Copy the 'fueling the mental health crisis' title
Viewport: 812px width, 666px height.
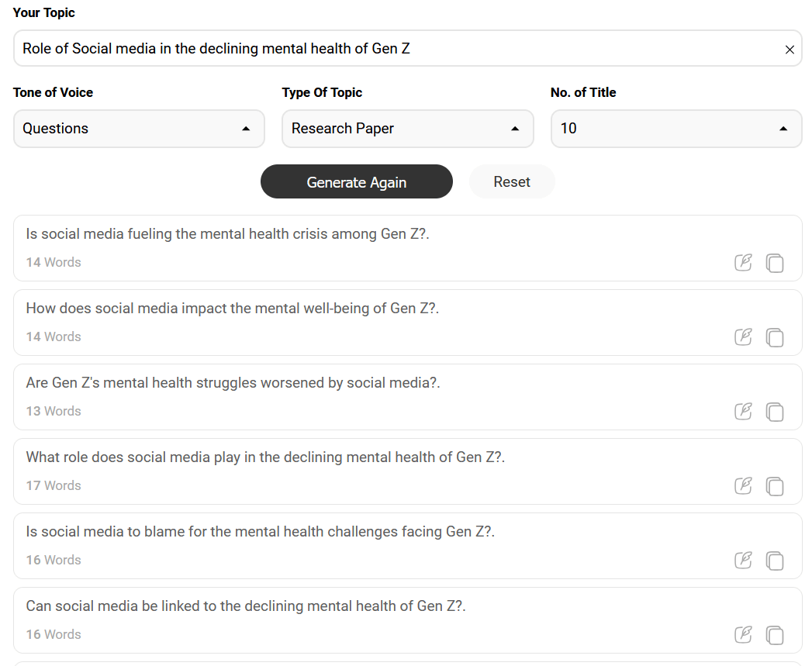(775, 263)
